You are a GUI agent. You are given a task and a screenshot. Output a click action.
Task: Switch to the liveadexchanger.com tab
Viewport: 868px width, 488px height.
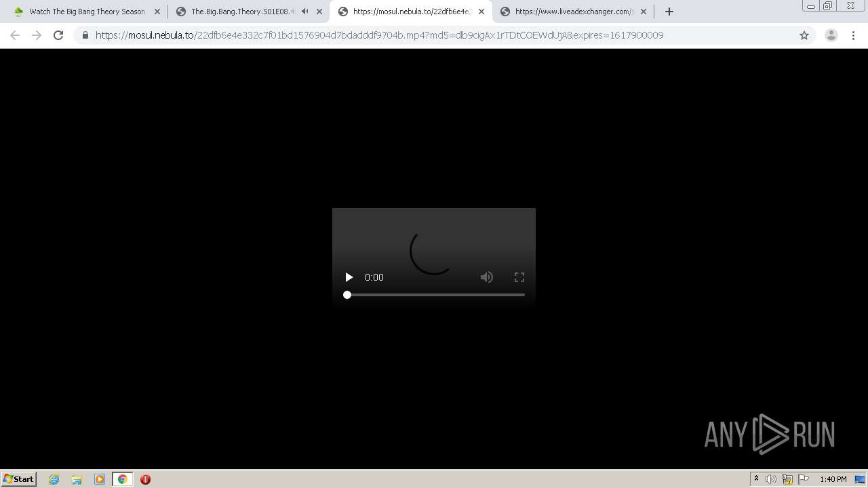click(x=574, y=12)
